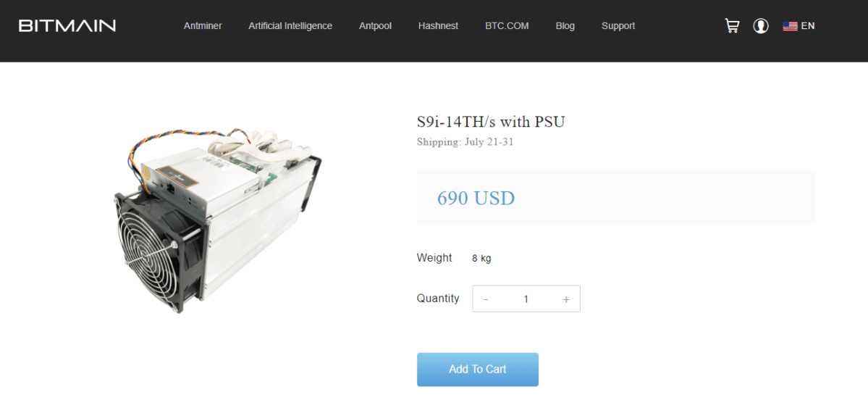Screen dimensions: 868x400
Task: Open the Support page link
Action: coord(618,26)
